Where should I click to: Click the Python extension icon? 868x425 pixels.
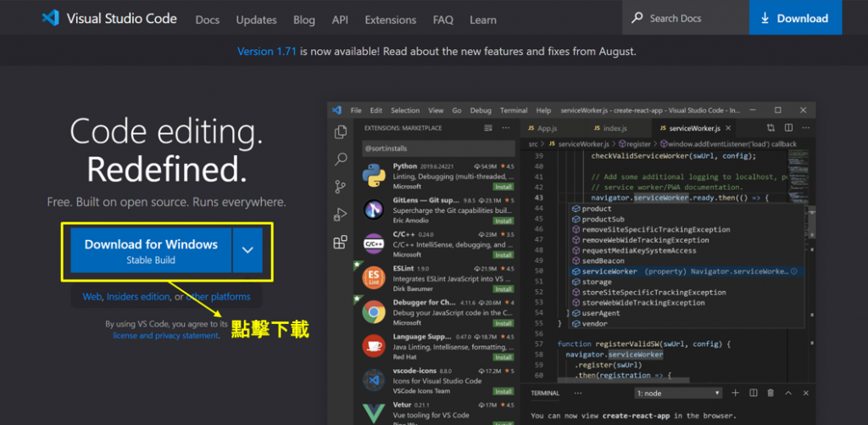[x=374, y=176]
